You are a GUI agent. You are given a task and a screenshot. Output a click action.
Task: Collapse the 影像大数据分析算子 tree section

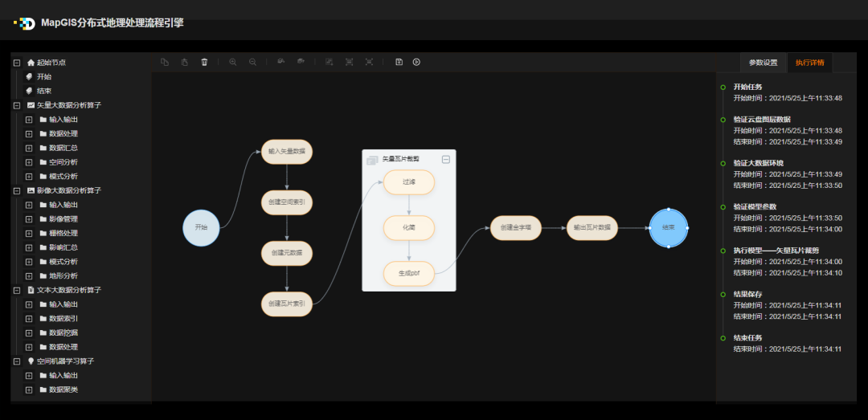(17, 190)
